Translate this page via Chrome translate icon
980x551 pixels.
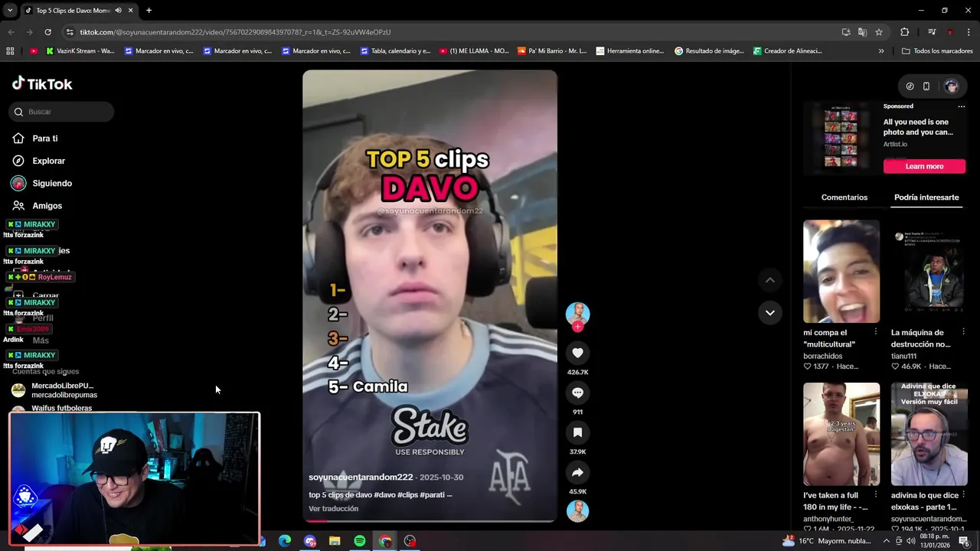point(862,32)
